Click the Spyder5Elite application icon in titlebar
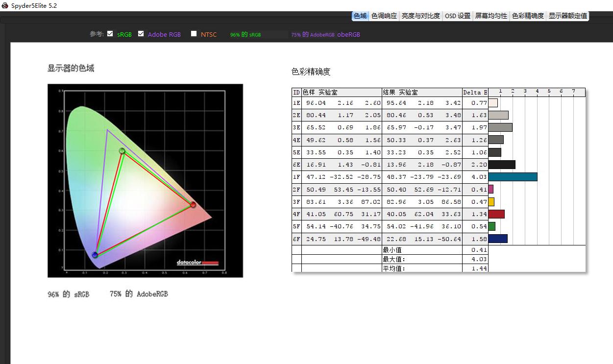 pyautogui.click(x=4, y=5)
